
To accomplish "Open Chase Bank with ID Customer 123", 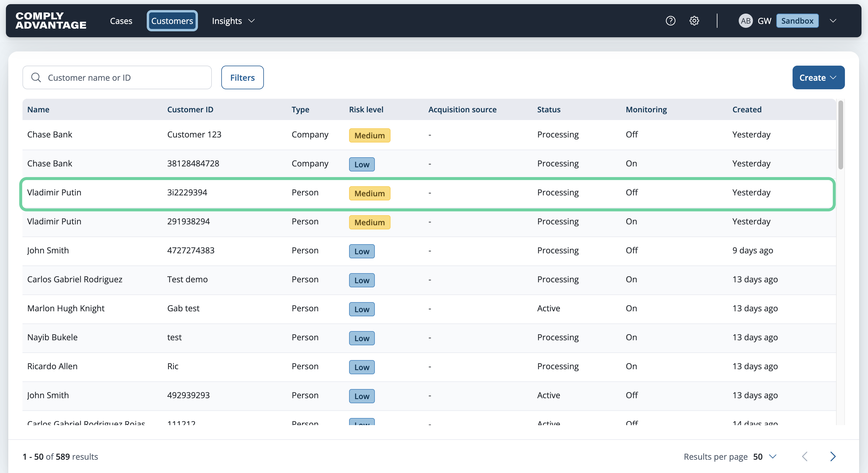I will coord(429,135).
